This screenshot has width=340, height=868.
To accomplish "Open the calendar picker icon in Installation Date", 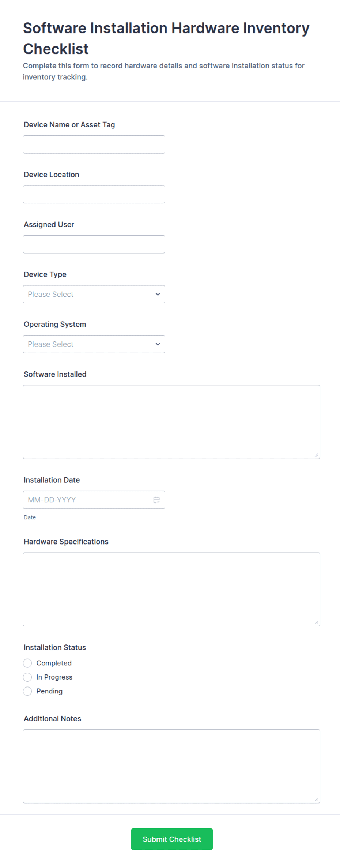I will 156,500.
